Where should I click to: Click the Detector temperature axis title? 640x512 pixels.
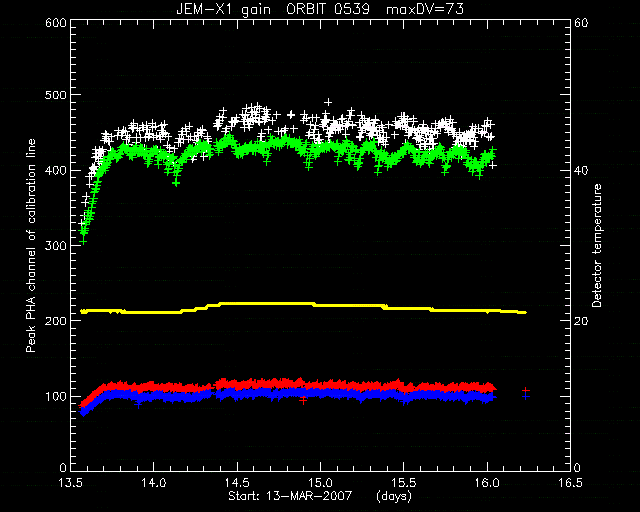coord(596,245)
